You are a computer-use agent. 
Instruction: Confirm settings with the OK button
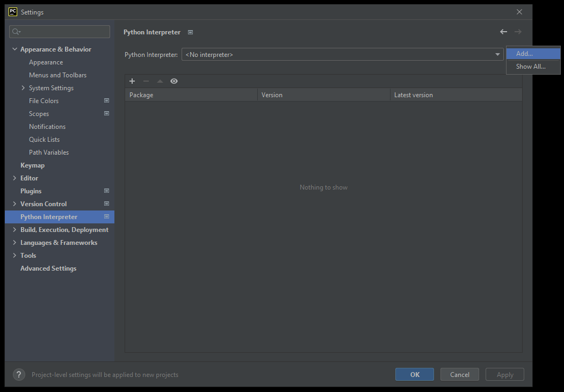coord(414,374)
